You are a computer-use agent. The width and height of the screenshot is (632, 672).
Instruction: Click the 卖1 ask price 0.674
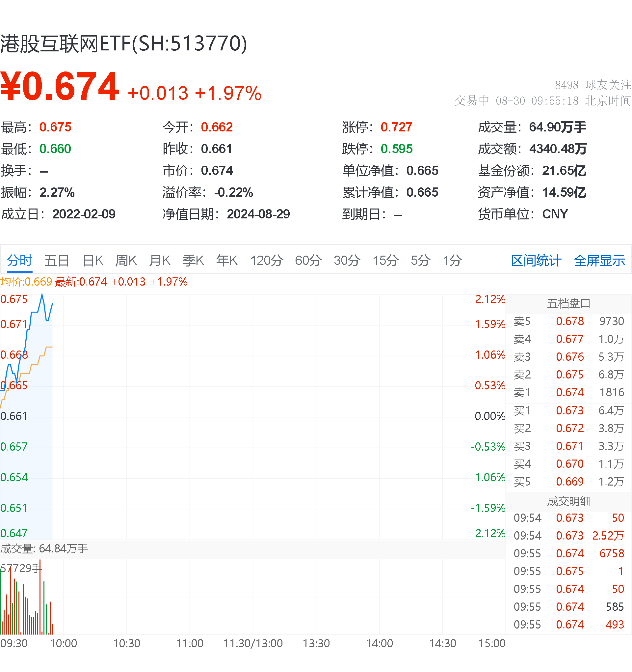click(570, 392)
